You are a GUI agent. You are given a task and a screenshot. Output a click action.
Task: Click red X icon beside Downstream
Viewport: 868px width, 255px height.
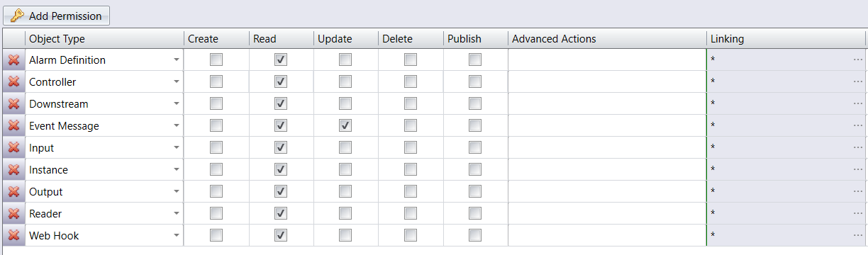(13, 104)
